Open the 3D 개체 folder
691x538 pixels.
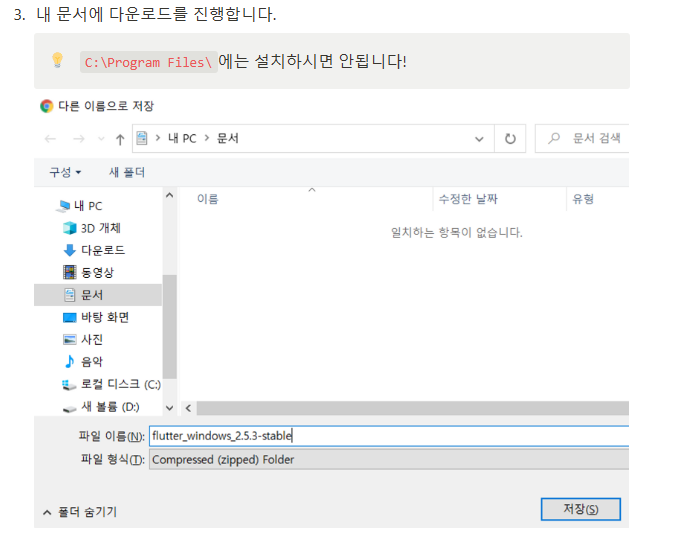pyautogui.click(x=100, y=228)
